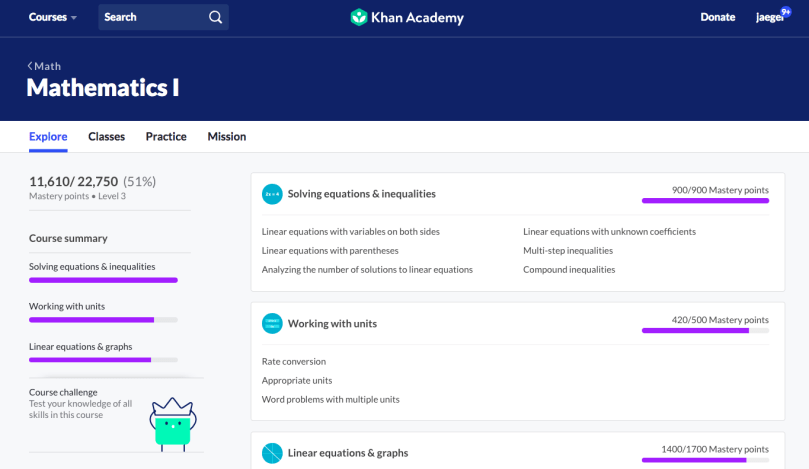Open Analyzing the number of solutions lesson
The width and height of the screenshot is (809, 469).
point(367,270)
